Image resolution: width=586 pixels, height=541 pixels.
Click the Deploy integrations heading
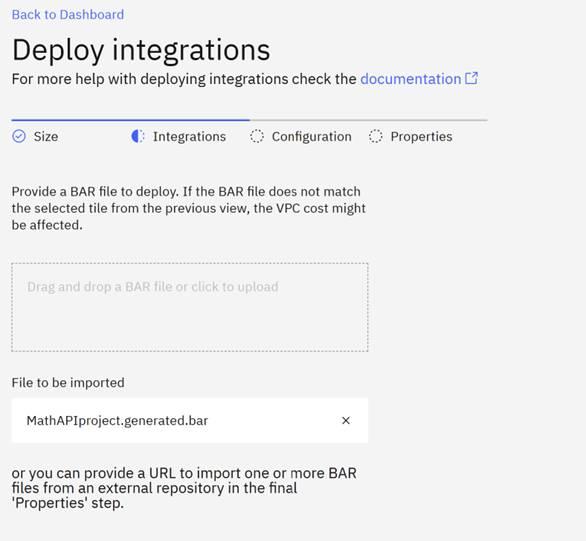(141, 50)
